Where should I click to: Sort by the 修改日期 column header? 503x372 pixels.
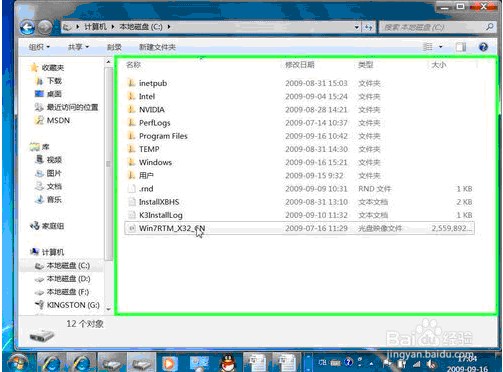300,65
